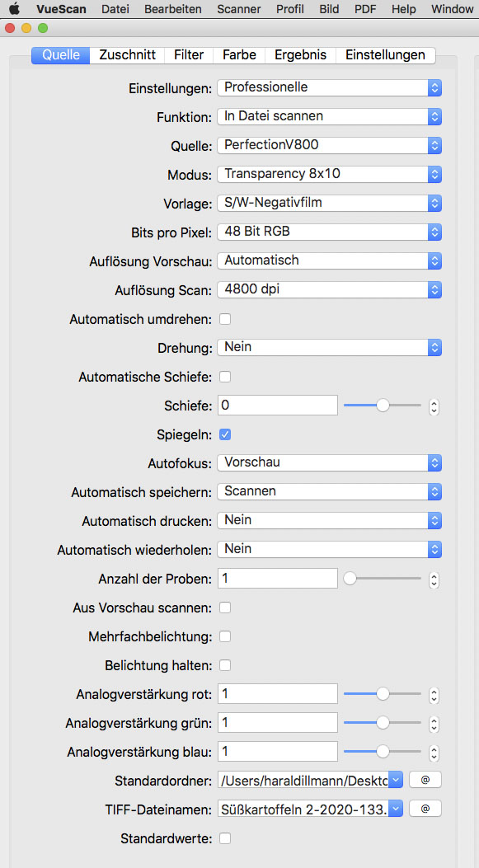The height and width of the screenshot is (868, 479).
Task: Click the @ button beside TIFF-Dateinamen
Action: pos(425,809)
